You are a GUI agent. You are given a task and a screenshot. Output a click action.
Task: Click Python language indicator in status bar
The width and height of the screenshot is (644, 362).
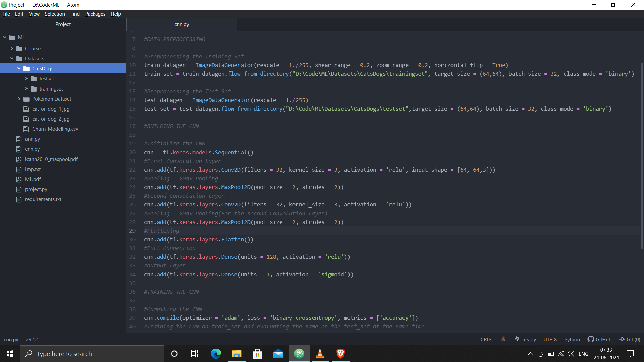tap(572, 339)
